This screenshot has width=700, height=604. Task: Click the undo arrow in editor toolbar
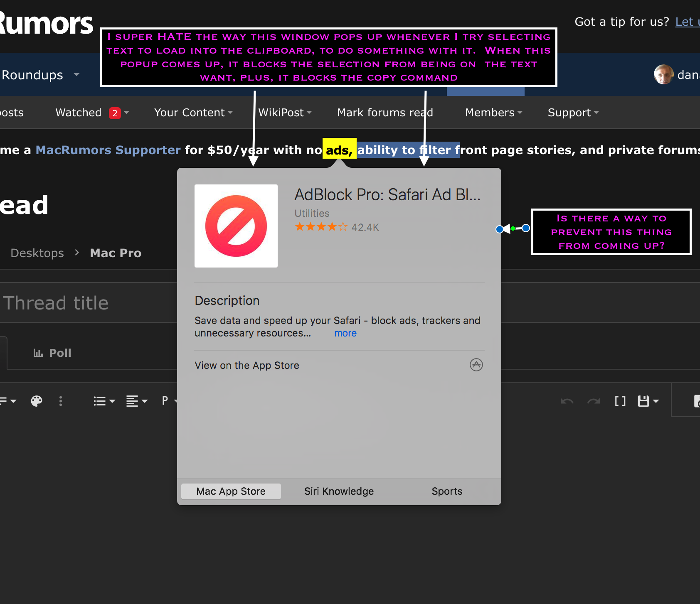point(567,401)
